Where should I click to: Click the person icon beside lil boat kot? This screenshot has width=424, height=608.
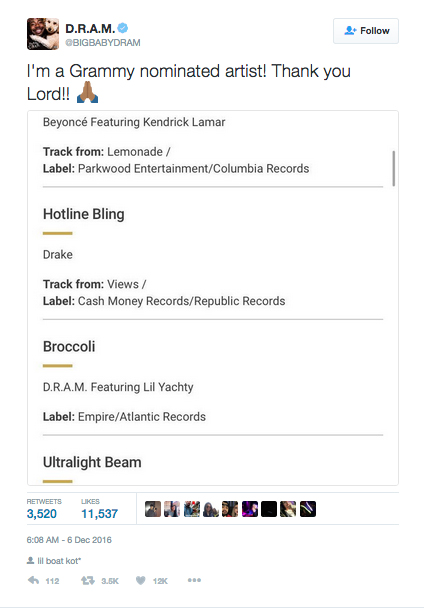coord(30,560)
